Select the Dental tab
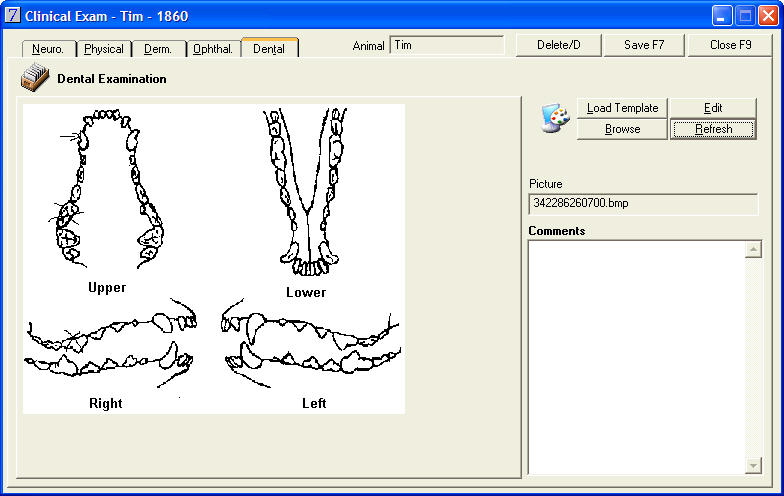This screenshot has height=496, width=784. [269, 48]
